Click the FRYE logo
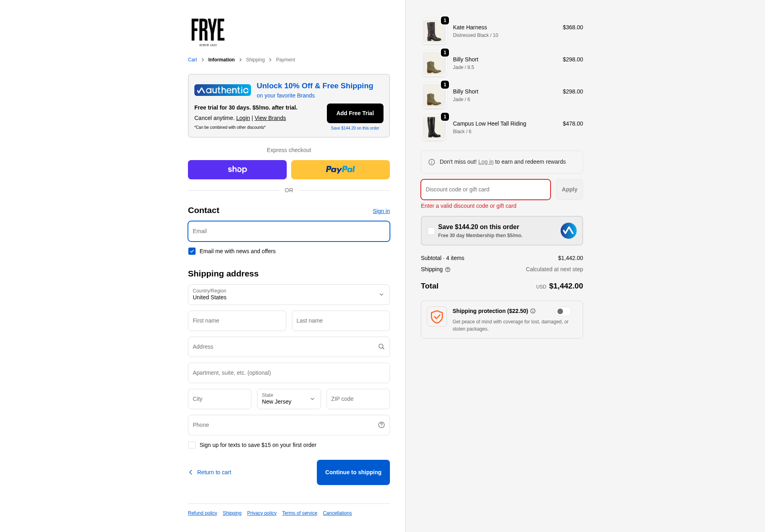Viewport: 765px width, 532px height. point(208,32)
